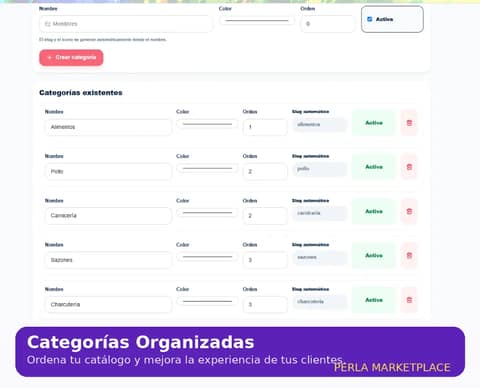Open color picker for Pollo row
480x388 pixels.
tap(207, 169)
